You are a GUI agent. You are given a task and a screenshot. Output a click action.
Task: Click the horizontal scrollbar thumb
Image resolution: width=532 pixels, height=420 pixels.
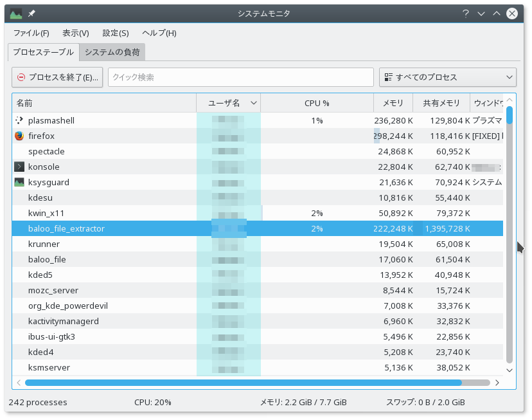pyautogui.click(x=244, y=383)
